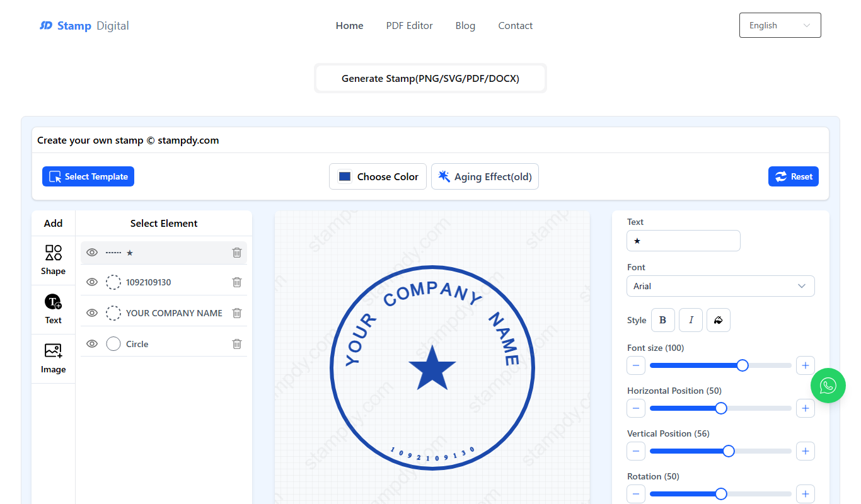This screenshot has width=861, height=504.
Task: Click 'Create your own stamp © stampdy.com' text
Action: click(128, 140)
